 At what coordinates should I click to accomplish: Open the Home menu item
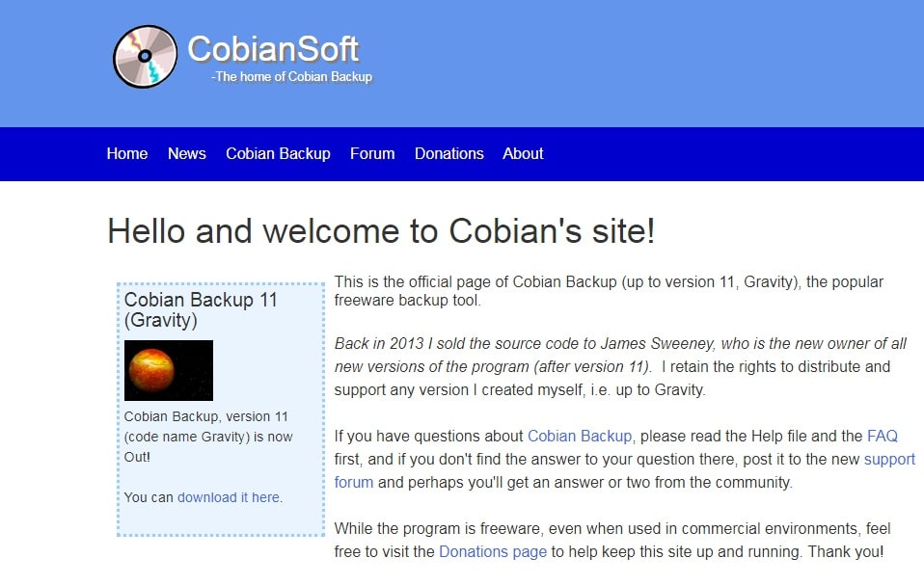point(127,153)
